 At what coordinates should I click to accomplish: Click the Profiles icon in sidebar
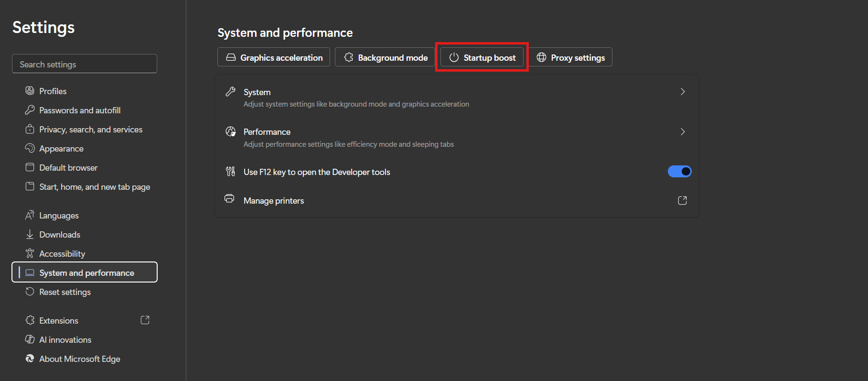click(x=30, y=91)
